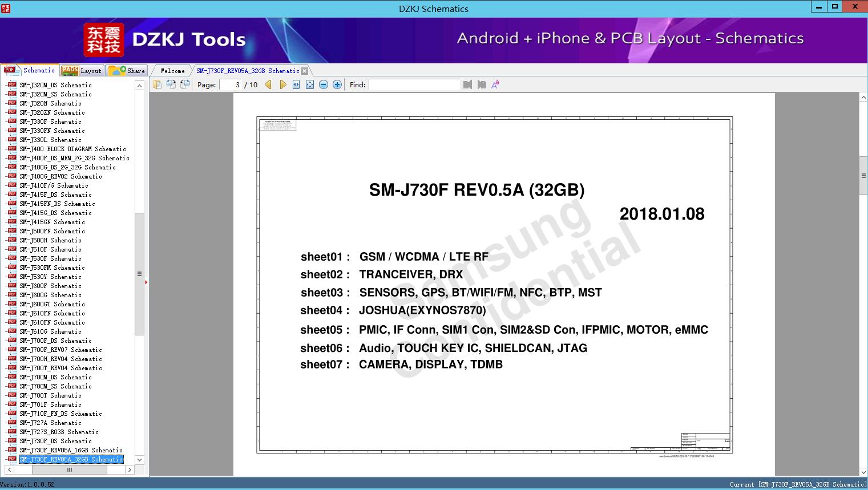Viewport: 868px width, 490px height.
Task: Open SM-J410F/G Schematic in list
Action: click(x=54, y=185)
